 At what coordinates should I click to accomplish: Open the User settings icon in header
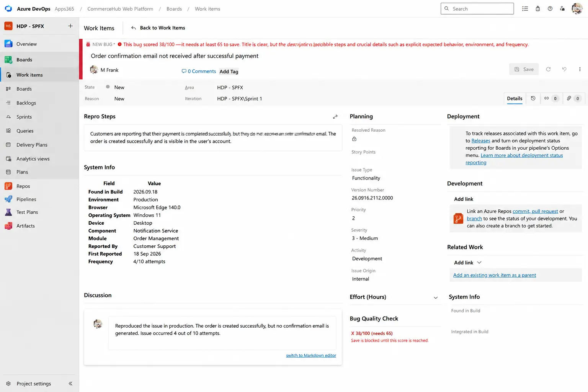(562, 8)
